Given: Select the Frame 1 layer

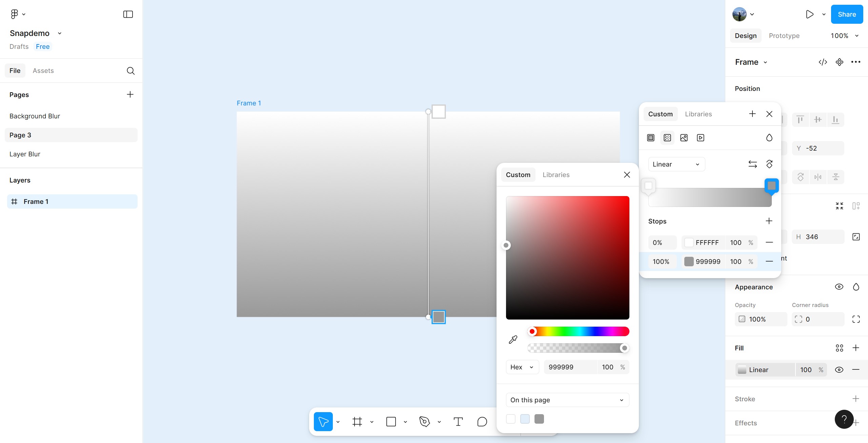Looking at the screenshot, I should [72, 201].
